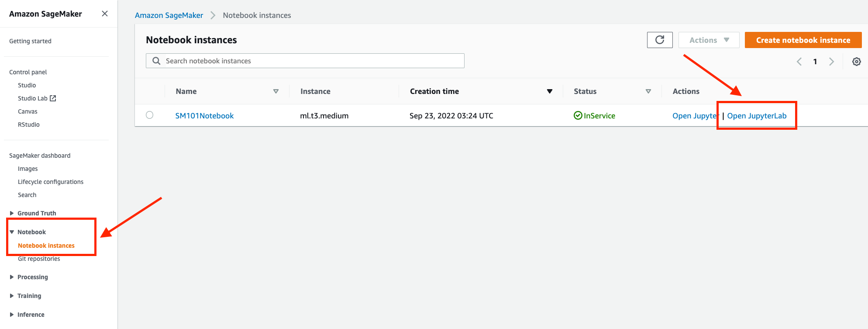Click the search magnifier icon

click(156, 61)
